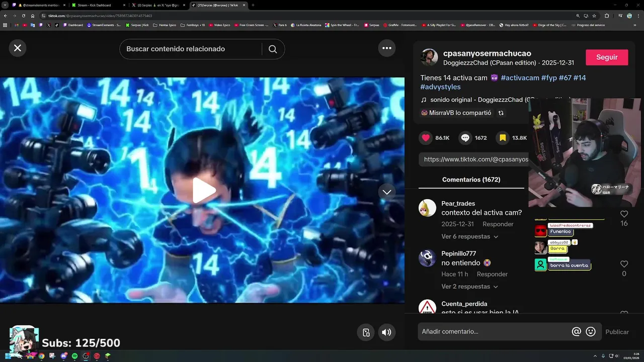644x362 pixels.
Task: Like the video with the heart icon
Action: point(426,138)
